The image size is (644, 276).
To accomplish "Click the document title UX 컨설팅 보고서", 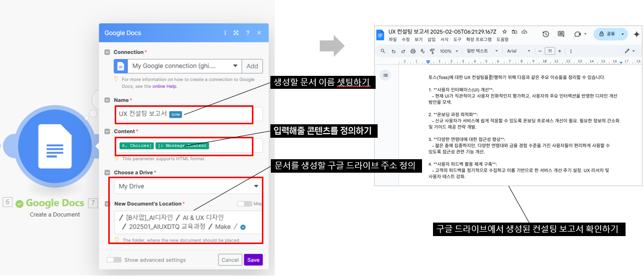I will pos(443,31).
